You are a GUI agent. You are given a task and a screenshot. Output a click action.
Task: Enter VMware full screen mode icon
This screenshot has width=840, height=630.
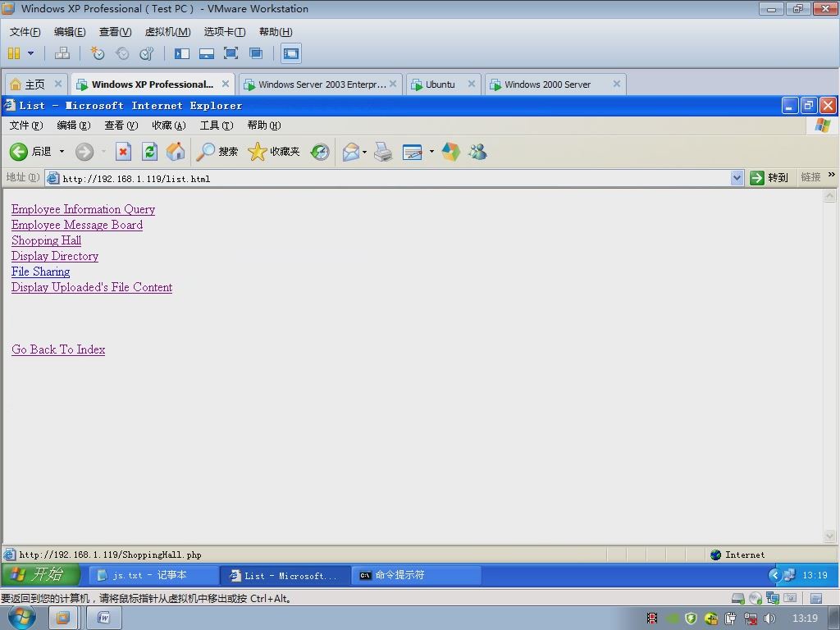coord(231,53)
